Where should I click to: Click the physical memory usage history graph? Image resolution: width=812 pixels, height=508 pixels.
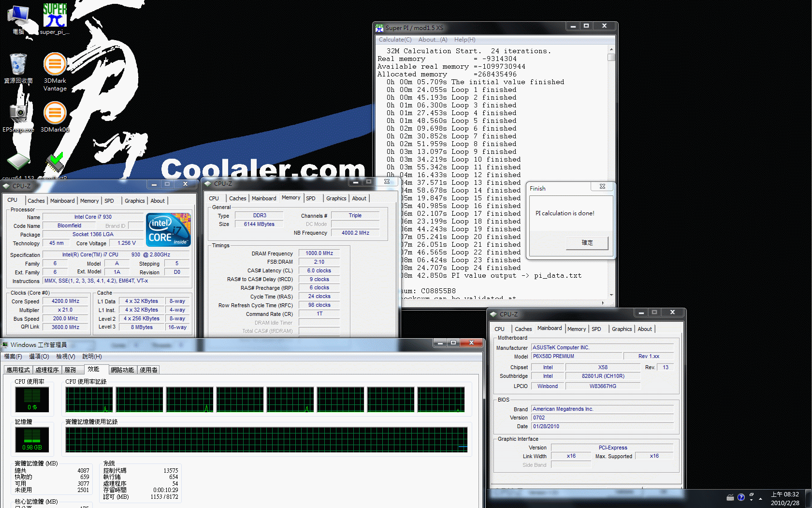coord(266,440)
